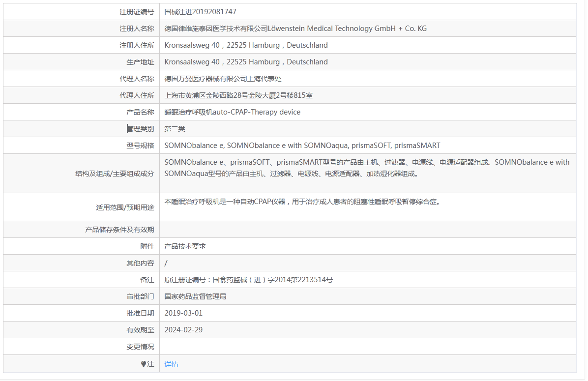Click the 注册人名称 label
The image size is (588, 381).
pos(137,29)
